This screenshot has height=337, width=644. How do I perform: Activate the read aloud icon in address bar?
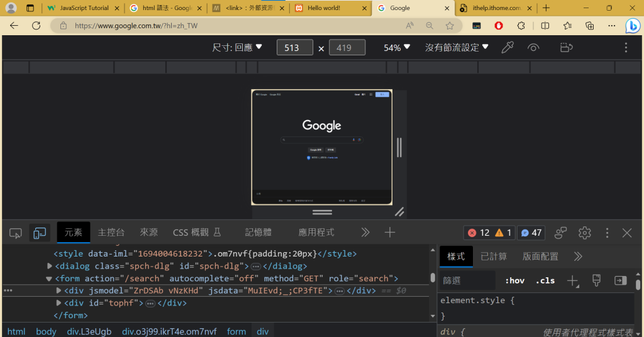[x=409, y=25]
